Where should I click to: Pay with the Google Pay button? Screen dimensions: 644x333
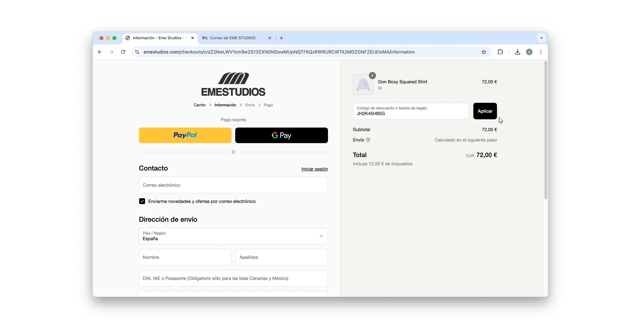(x=282, y=135)
